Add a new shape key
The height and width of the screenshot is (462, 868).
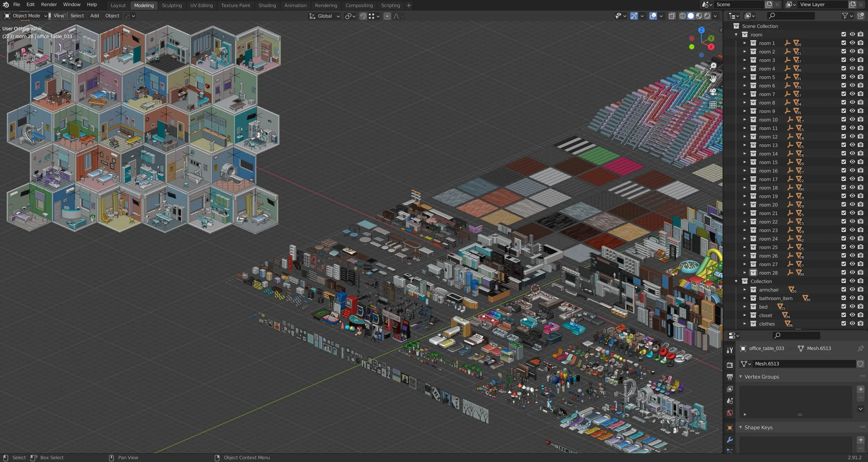tap(861, 440)
